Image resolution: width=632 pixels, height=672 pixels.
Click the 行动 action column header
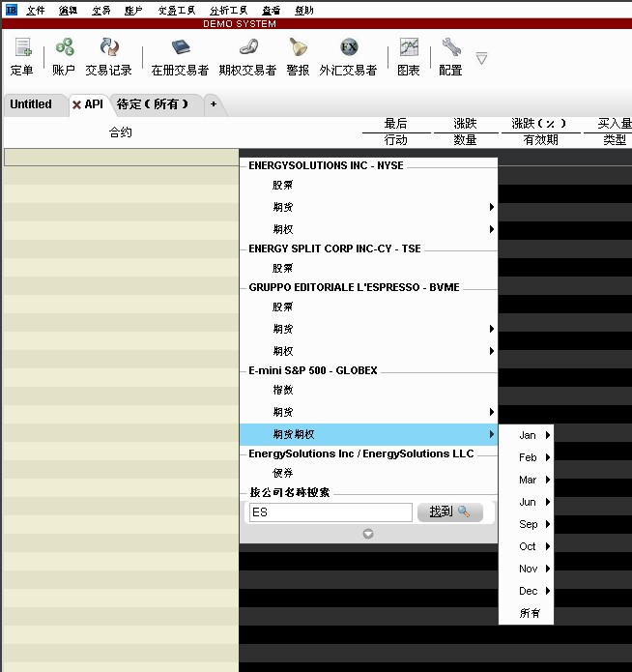[395, 140]
